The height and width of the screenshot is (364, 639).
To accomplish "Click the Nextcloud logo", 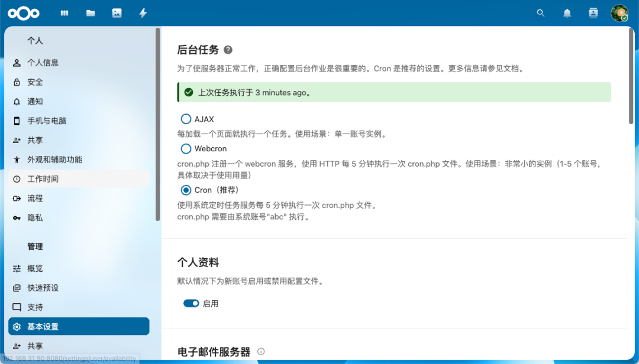I will tap(24, 12).
